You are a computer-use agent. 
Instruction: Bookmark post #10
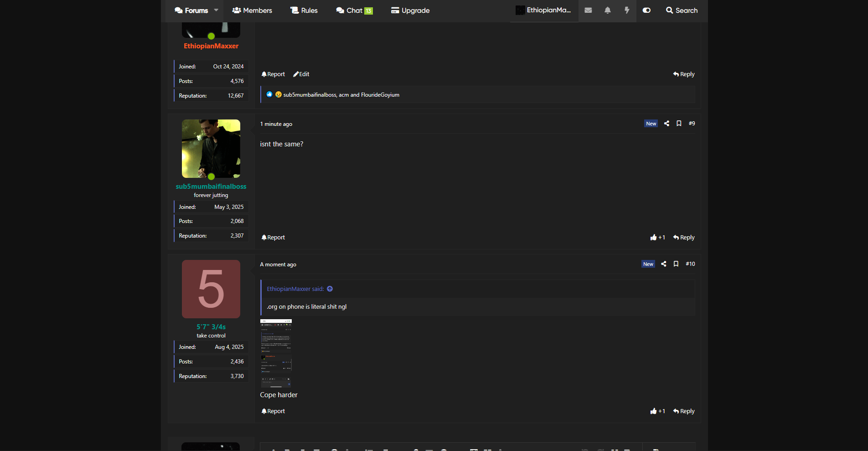click(676, 264)
